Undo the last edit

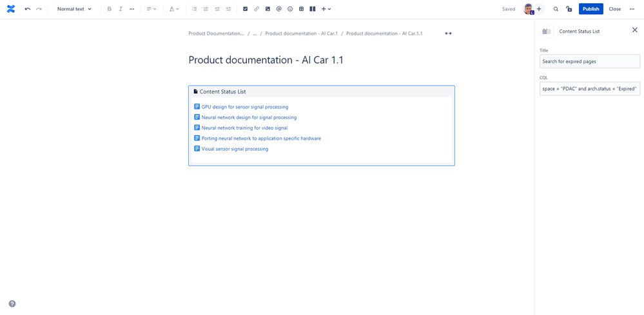[28, 9]
